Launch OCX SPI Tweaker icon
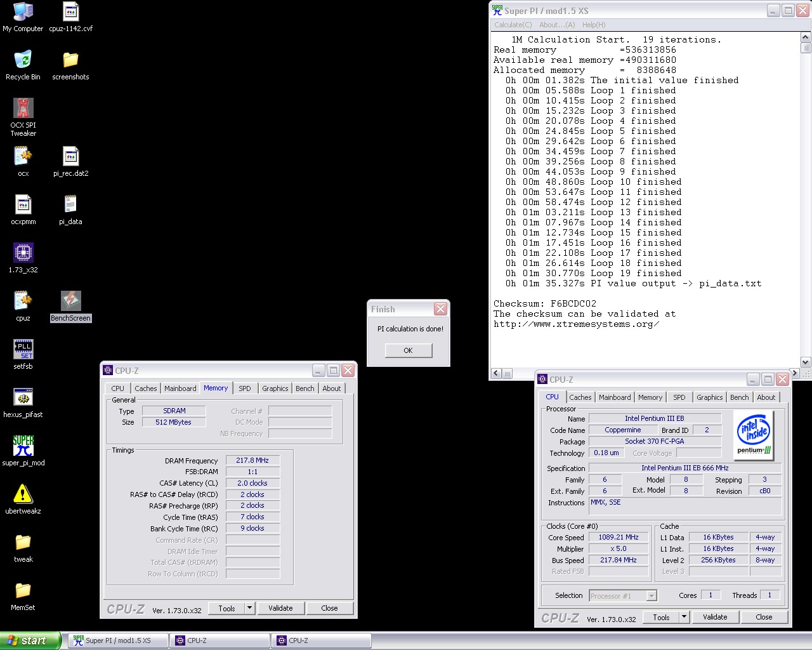 coord(23,117)
